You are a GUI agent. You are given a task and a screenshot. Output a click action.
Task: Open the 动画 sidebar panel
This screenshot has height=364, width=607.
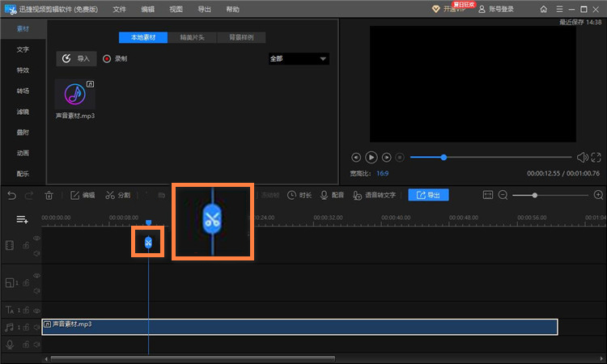(23, 153)
